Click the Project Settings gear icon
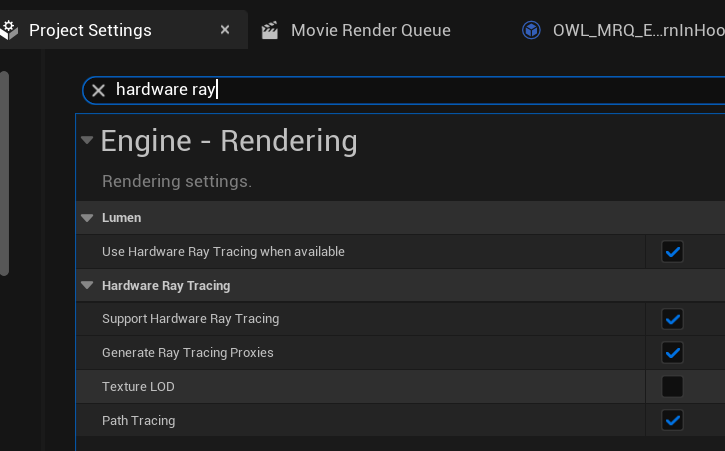Viewport: 725px width, 451px height. coord(8,30)
